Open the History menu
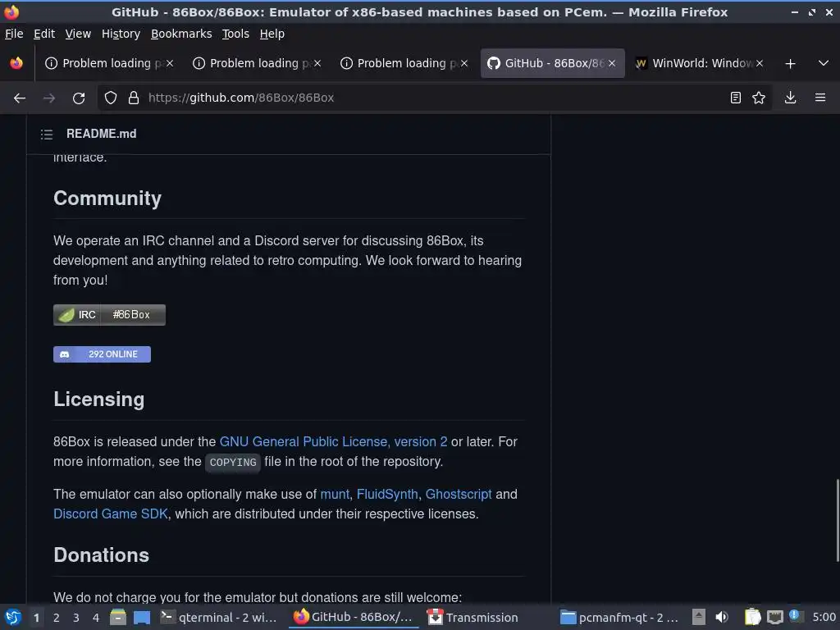The image size is (840, 630). point(121,34)
